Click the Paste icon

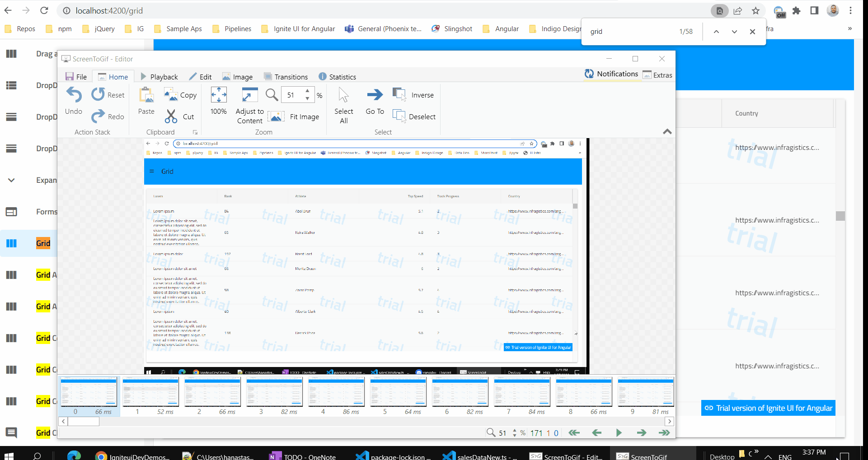[145, 95]
